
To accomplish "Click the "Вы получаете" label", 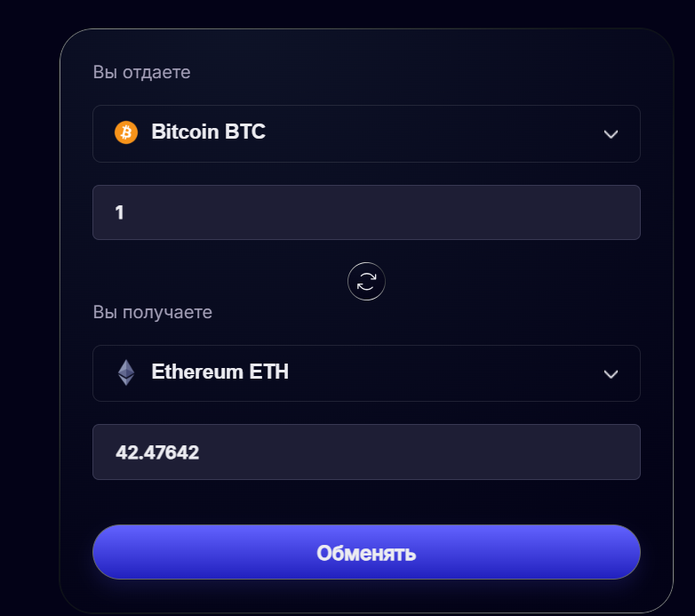I will 153,312.
